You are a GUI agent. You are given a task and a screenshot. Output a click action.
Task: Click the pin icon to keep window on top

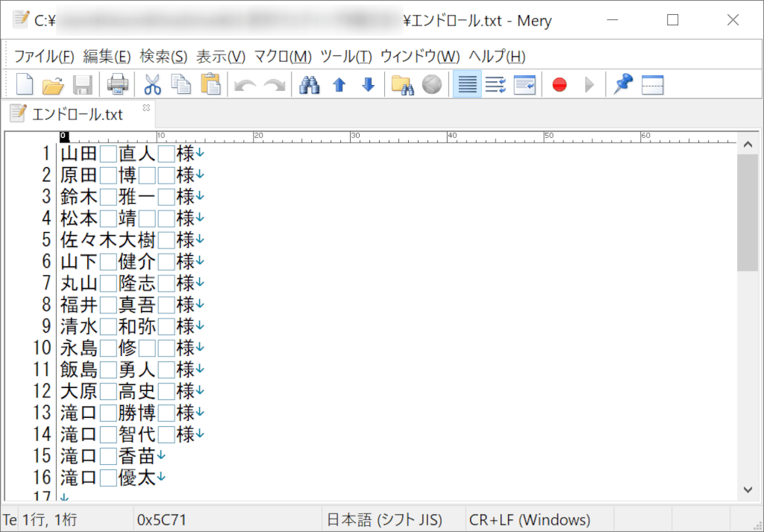point(623,84)
